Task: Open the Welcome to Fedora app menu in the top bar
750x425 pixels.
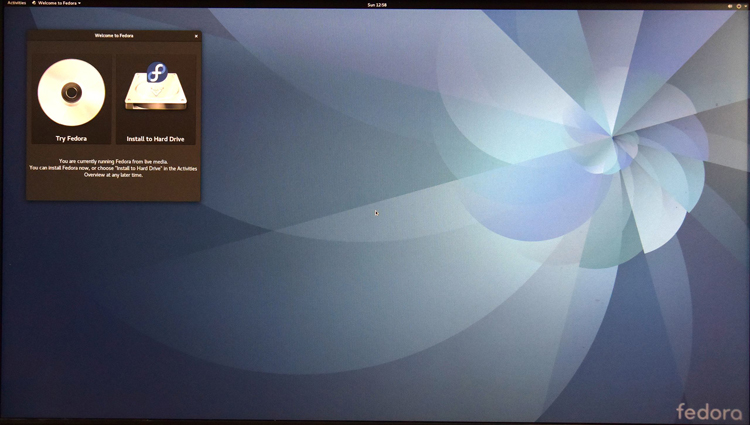Action: coord(56,3)
